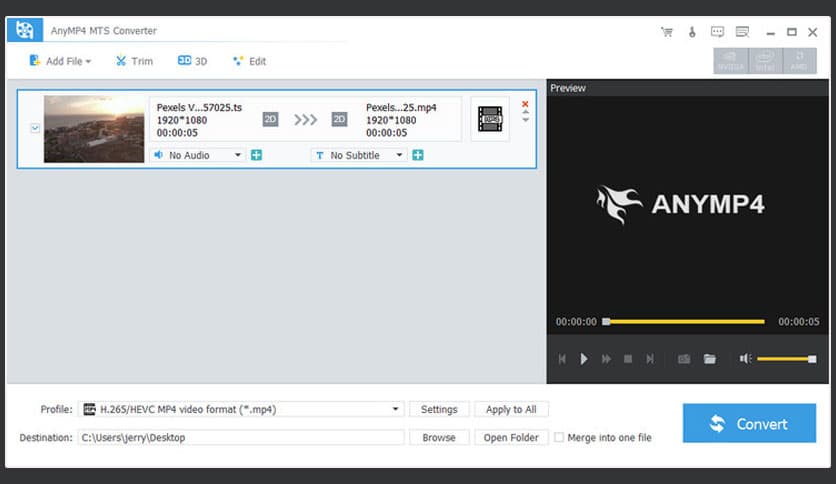Click output 2D mode badge
836x484 pixels.
pyautogui.click(x=339, y=119)
